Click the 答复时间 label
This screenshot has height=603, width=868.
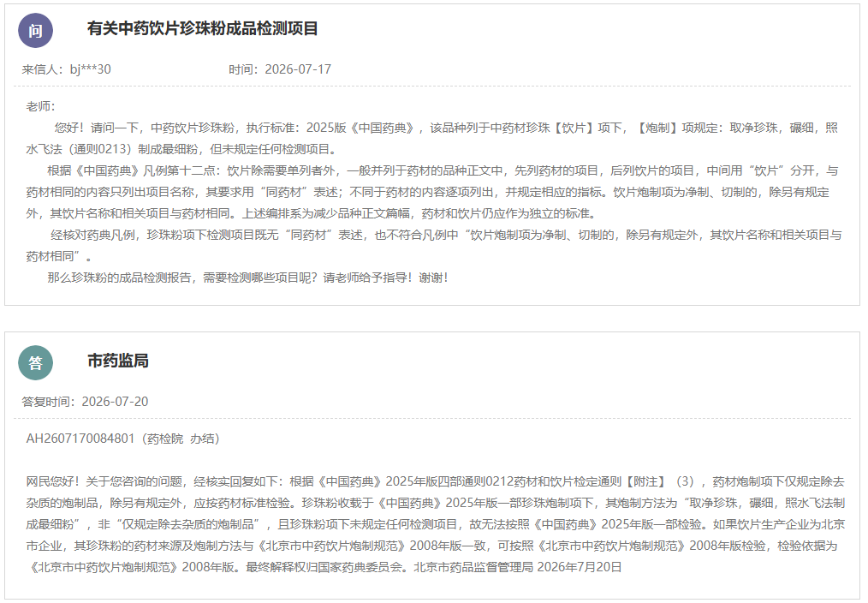tap(48, 402)
